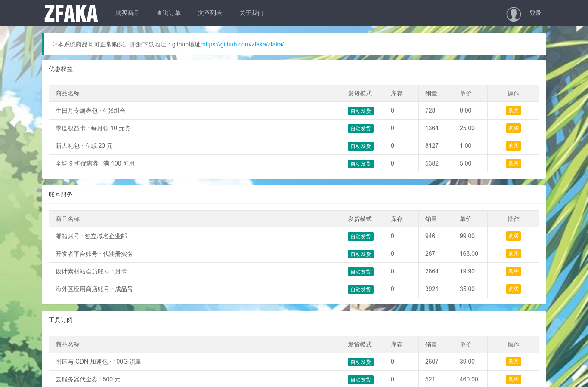
Task: Click the 登录 link
Action: click(x=535, y=13)
